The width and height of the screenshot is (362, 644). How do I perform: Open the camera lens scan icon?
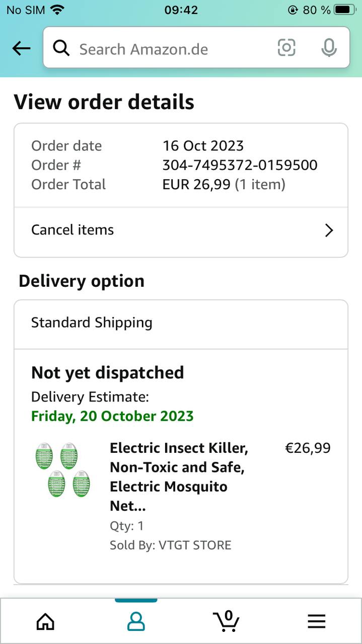[x=286, y=48]
